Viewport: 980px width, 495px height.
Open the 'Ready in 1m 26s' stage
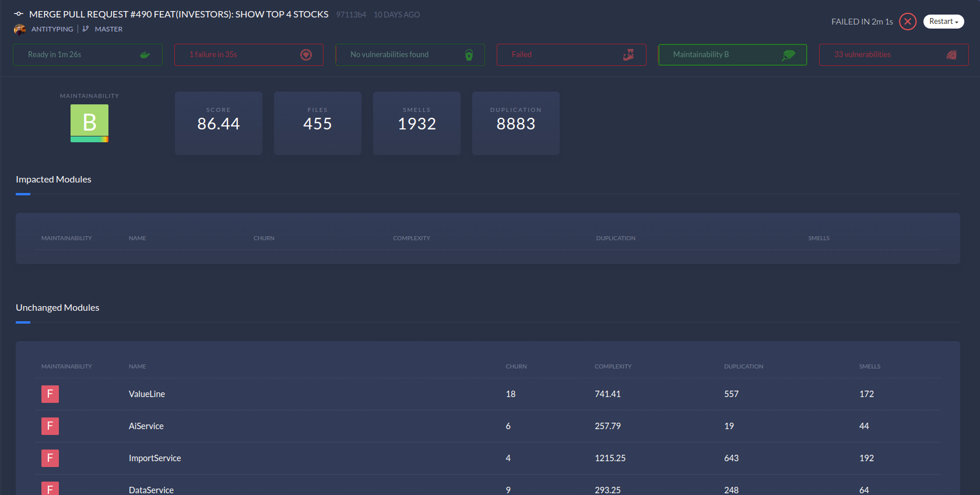tap(87, 55)
